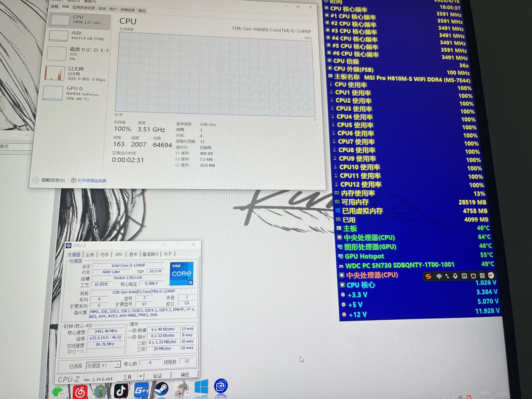
Task: Switch to the 性能 tab in Task Manager
Action: pyautogui.click(x=66, y=7)
